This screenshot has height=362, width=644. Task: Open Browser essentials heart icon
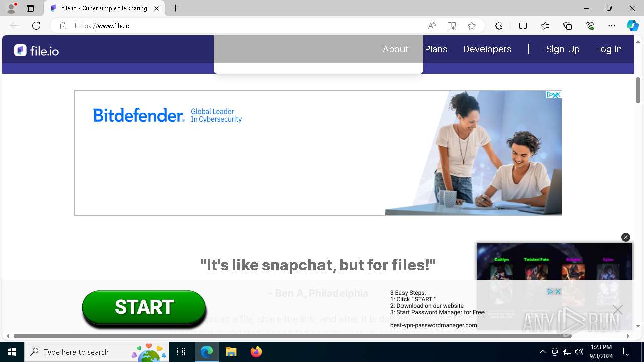tap(590, 26)
